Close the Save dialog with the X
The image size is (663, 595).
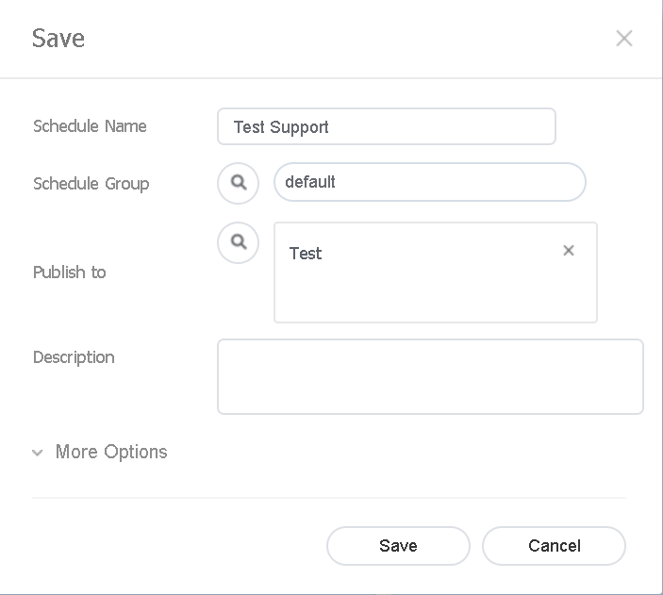[x=624, y=39]
